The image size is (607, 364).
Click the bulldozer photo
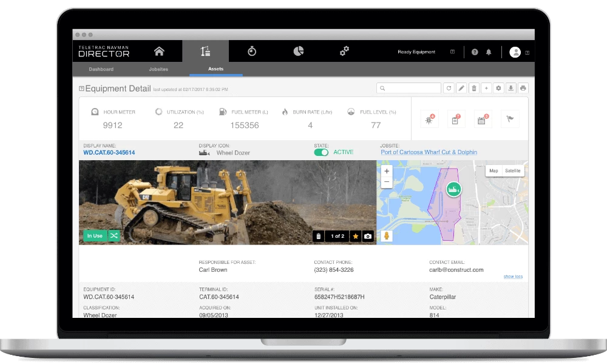[228, 202]
